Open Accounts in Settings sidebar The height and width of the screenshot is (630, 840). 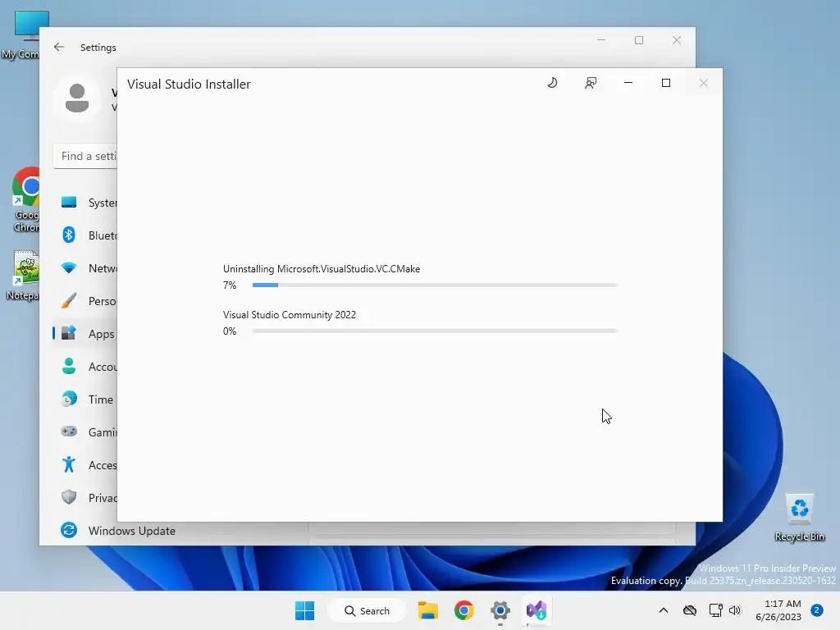click(85, 367)
